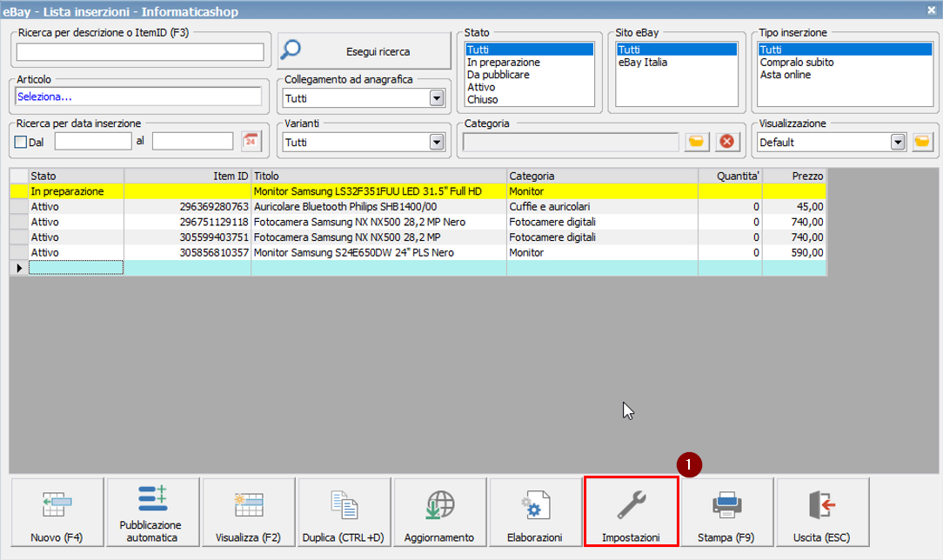Select Compralo subito insertion type
This screenshot has width=943, height=560.
(845, 62)
